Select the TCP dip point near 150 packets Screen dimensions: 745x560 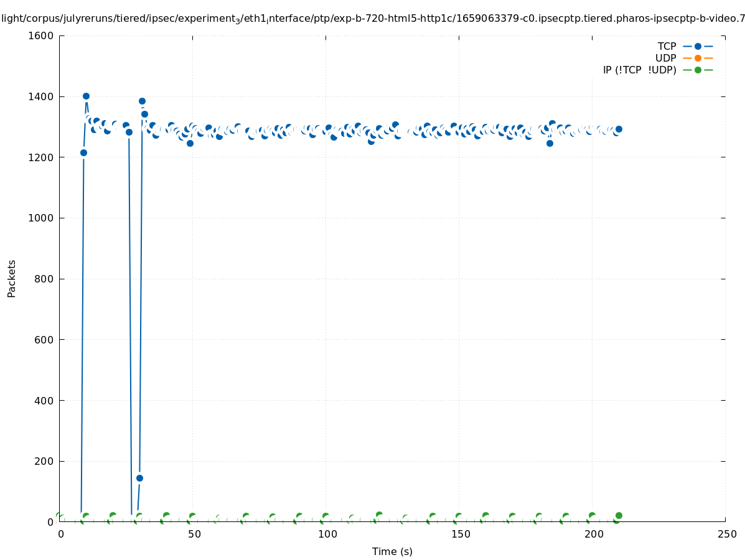tap(139, 478)
